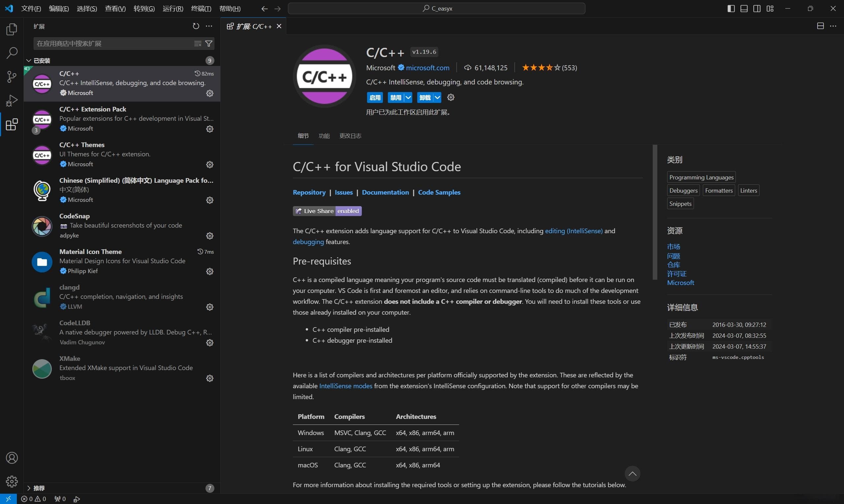844x504 pixels.
Task: Open the Repository link
Action: tap(309, 192)
